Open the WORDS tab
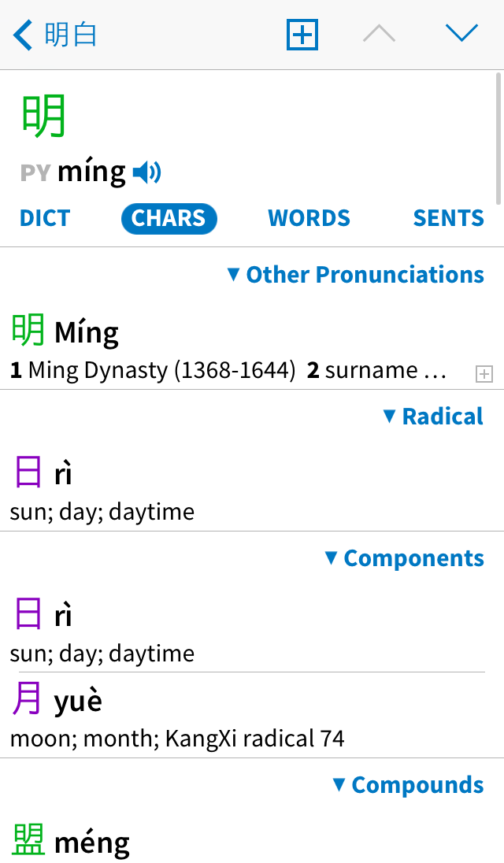Viewport: 504px width, 863px height. 309,218
